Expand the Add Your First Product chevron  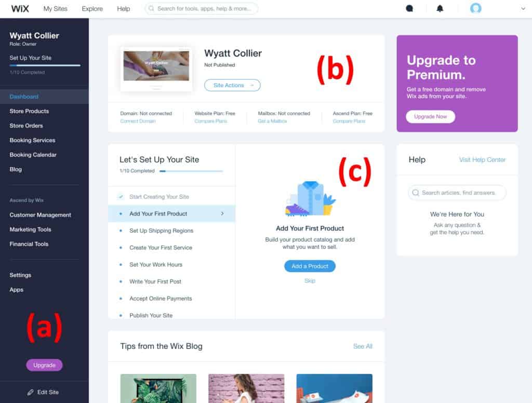[x=222, y=213]
